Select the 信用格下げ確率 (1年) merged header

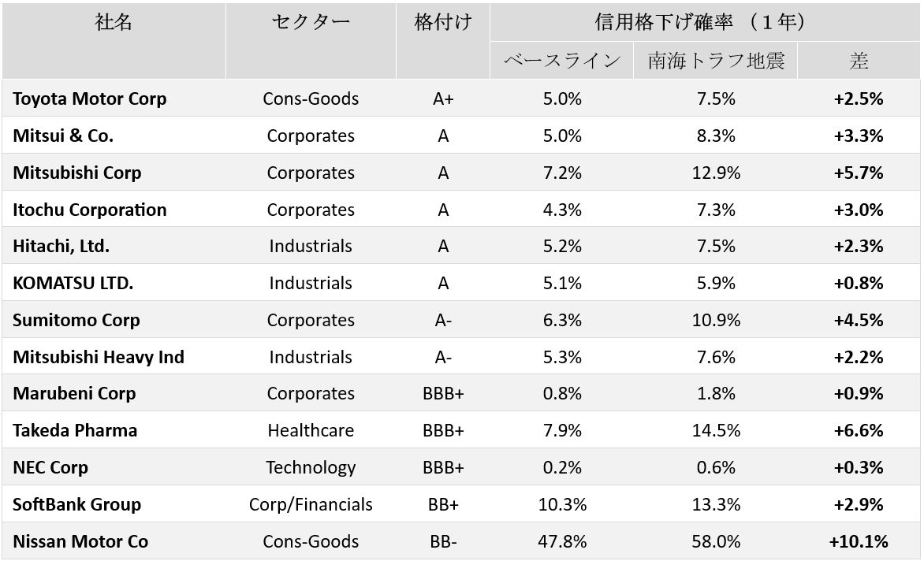point(704,23)
